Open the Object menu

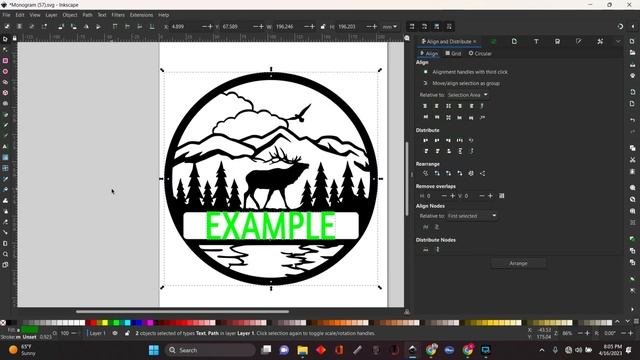[x=70, y=15]
